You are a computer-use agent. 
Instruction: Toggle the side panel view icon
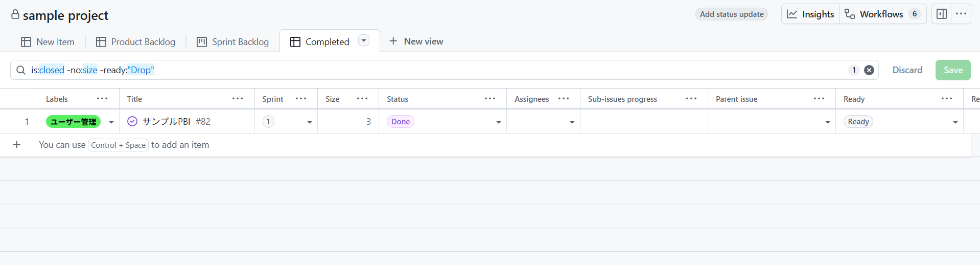tap(942, 14)
